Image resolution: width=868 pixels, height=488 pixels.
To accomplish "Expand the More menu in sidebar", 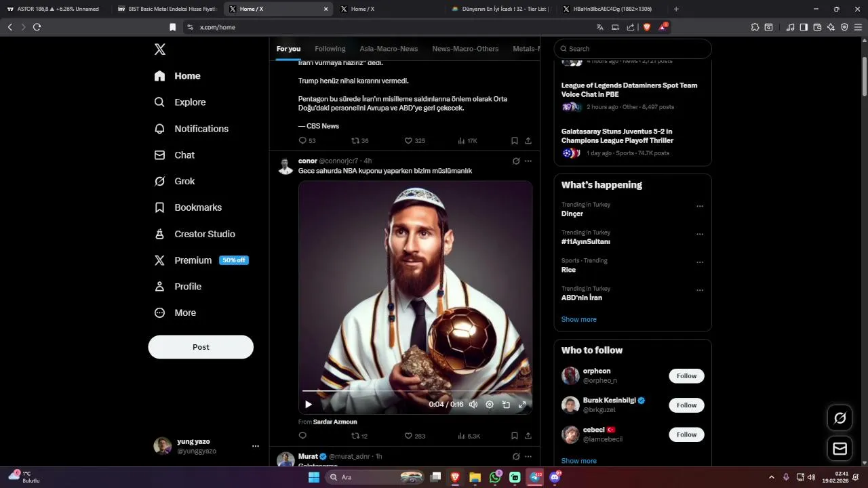I will point(176,313).
